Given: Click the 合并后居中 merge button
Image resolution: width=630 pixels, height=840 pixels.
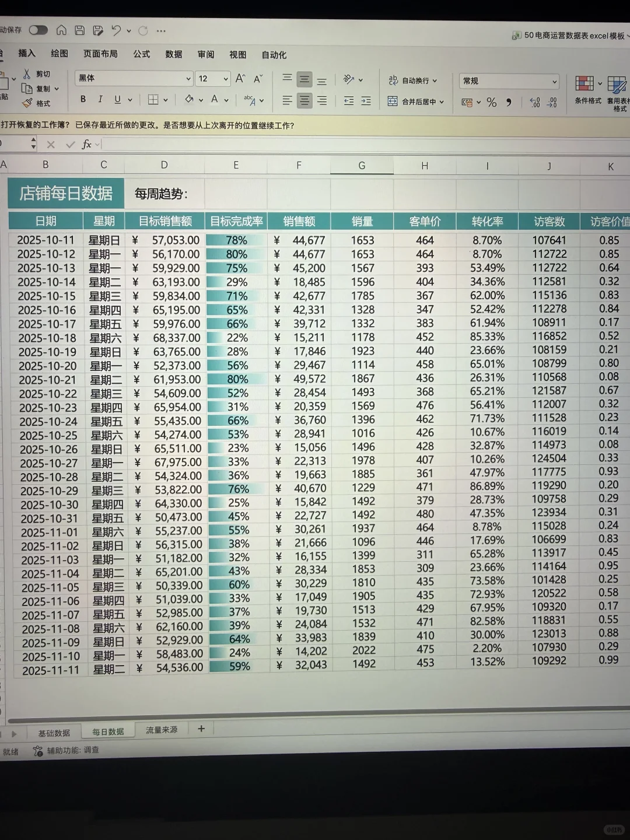Looking at the screenshot, I should [x=416, y=101].
